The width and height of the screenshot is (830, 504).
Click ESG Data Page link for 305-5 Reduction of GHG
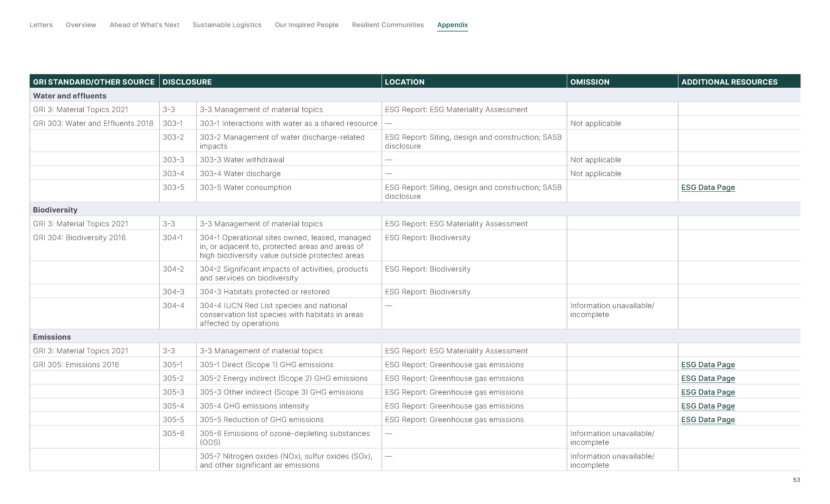pos(707,419)
